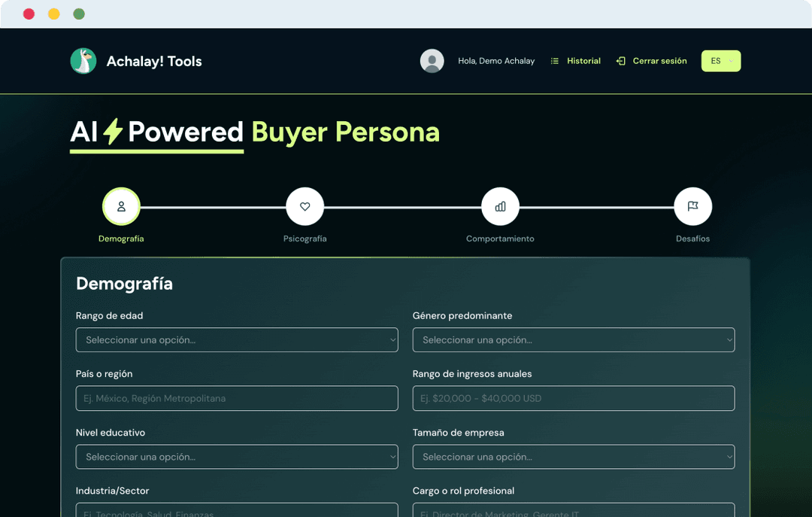
Task: Expand the ES language selector
Action: (x=720, y=60)
